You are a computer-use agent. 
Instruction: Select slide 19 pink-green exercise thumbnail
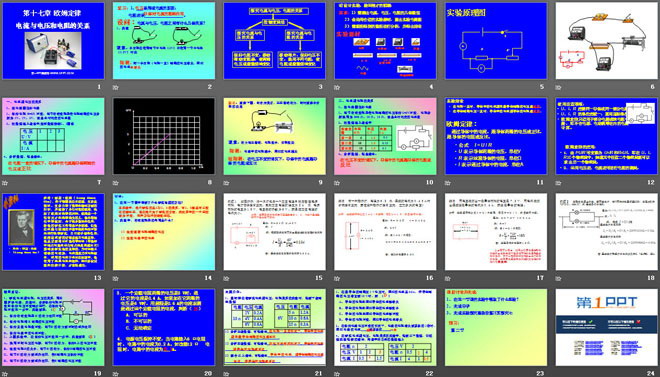pos(53,327)
